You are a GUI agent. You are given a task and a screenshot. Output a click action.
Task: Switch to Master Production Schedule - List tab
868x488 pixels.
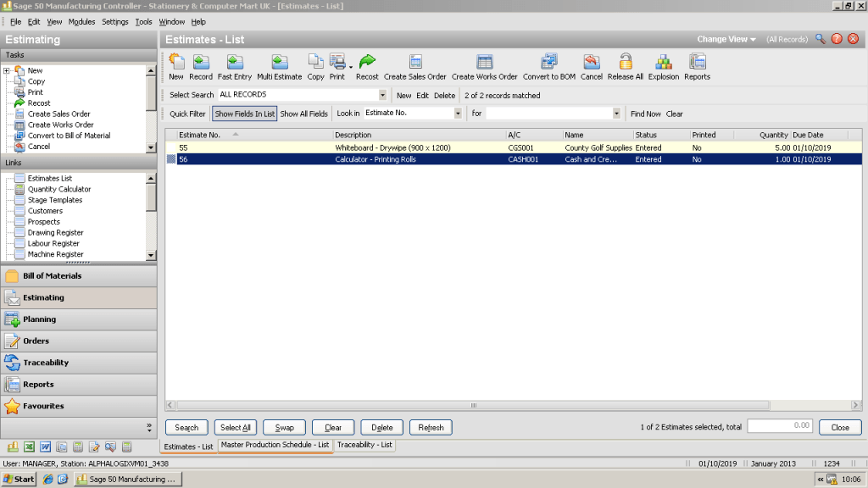tap(275, 445)
